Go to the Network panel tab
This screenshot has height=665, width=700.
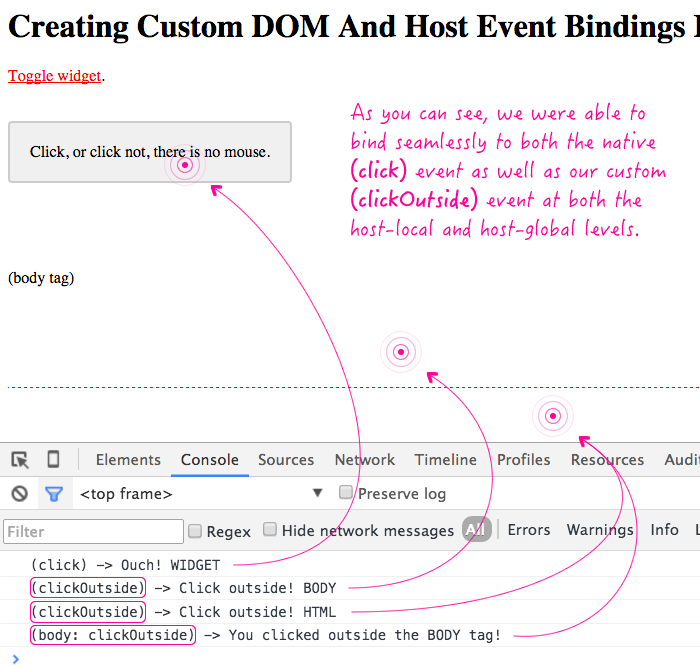[365, 460]
